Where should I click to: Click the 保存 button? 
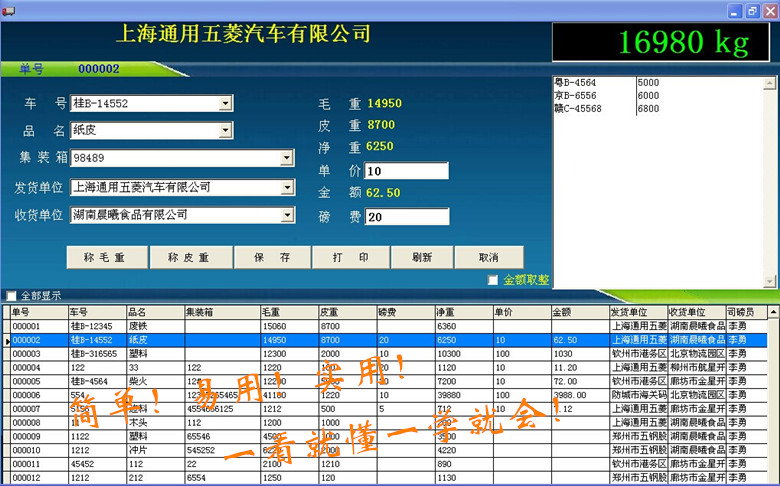click(x=272, y=257)
